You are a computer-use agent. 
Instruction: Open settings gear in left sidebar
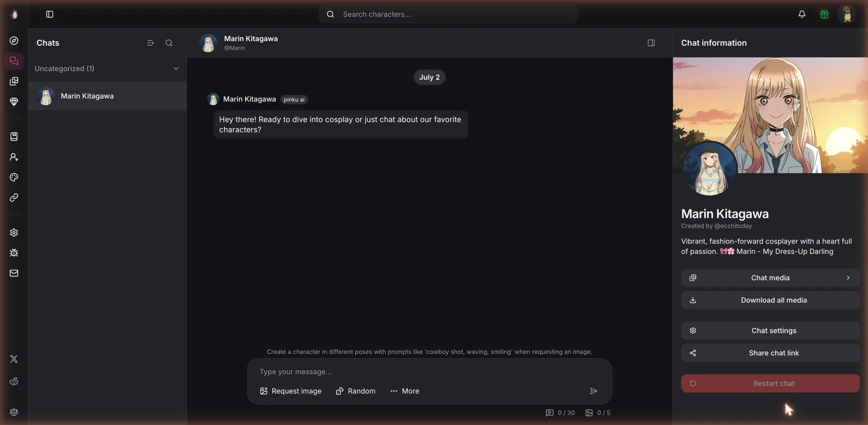click(14, 232)
